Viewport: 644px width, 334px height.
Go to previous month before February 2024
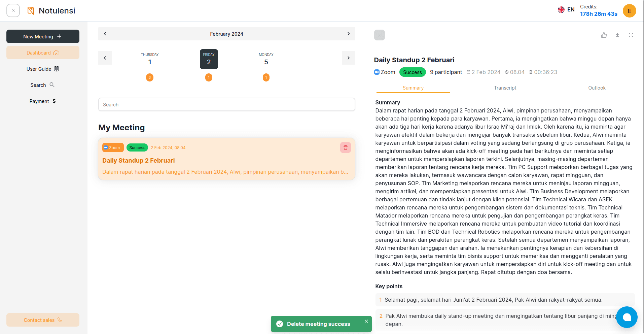coord(105,34)
